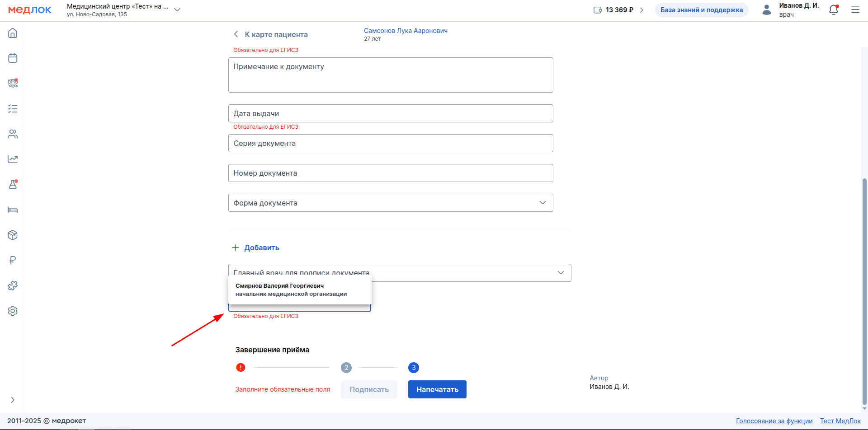Click the Добавить link
Image resolution: width=868 pixels, height=430 pixels.
(x=256, y=248)
